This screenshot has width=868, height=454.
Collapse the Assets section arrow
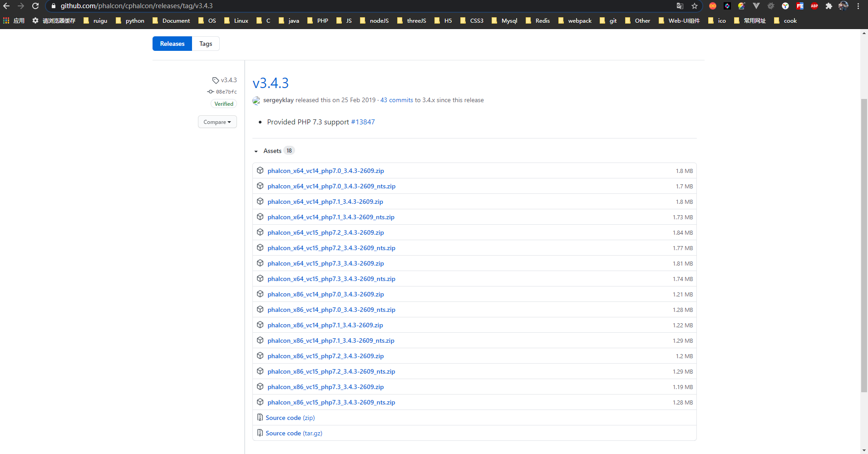[256, 151]
